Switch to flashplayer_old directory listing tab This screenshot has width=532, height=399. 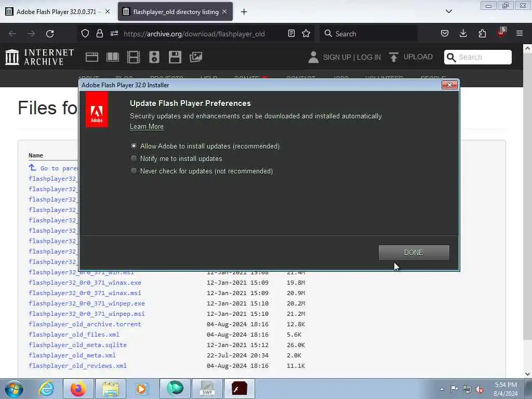point(176,11)
